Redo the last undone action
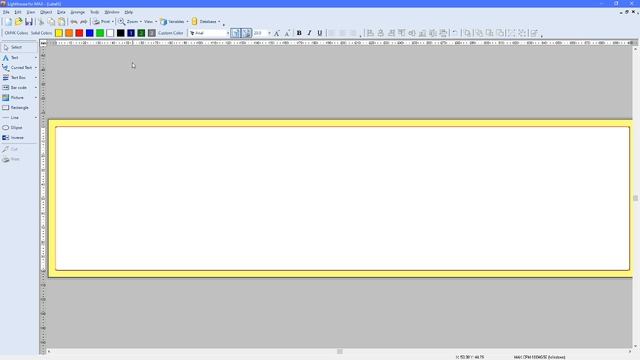The height and width of the screenshot is (360, 640). tap(84, 22)
